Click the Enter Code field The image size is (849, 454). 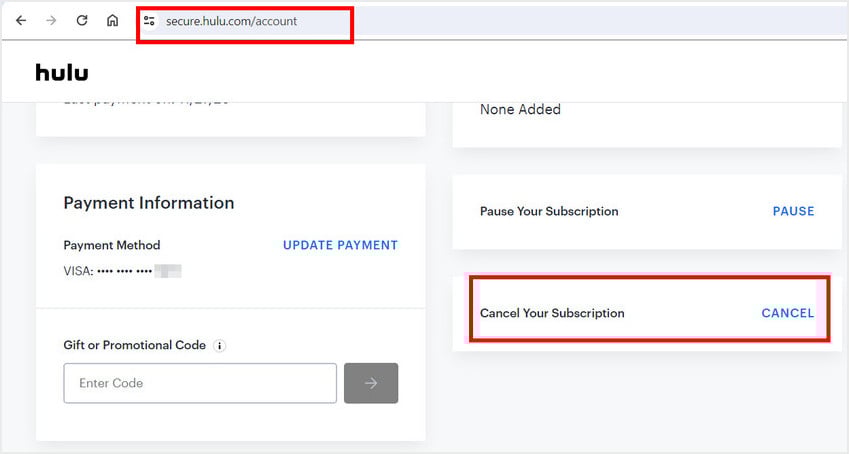point(200,383)
